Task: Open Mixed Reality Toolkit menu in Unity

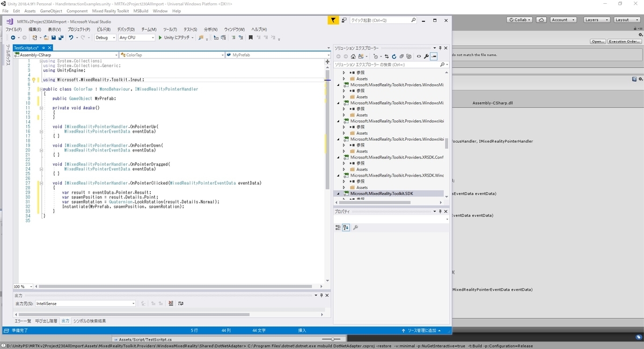Action: [112, 11]
